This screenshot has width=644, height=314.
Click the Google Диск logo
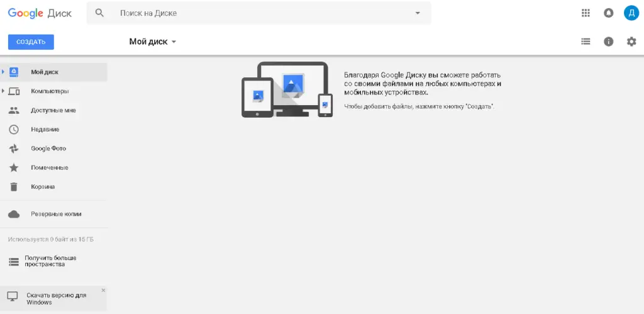coord(40,13)
